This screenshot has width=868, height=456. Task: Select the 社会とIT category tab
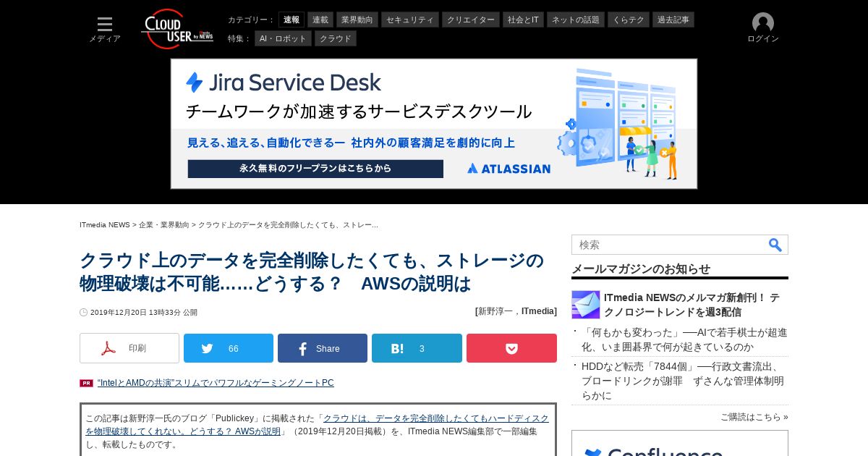[523, 20]
